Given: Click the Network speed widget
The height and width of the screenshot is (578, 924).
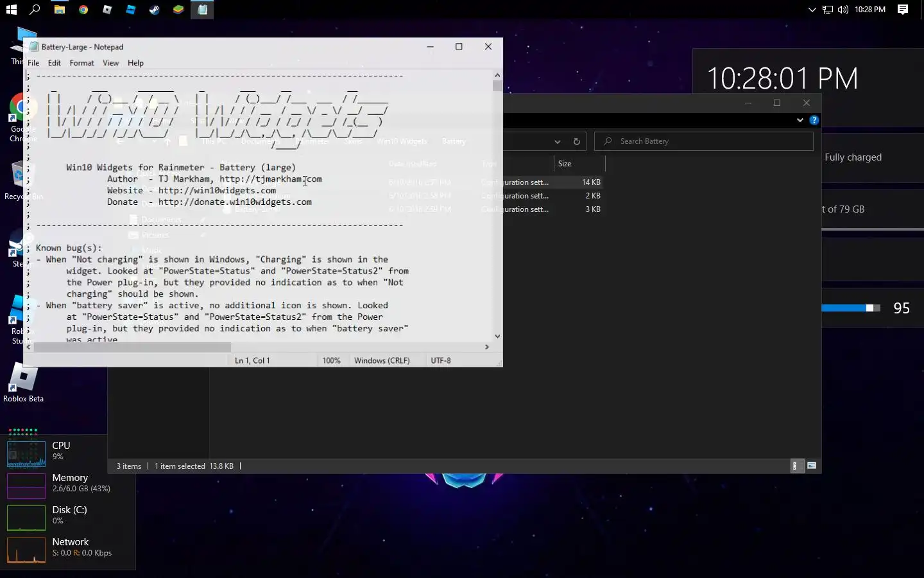Looking at the screenshot, I should 59,549.
